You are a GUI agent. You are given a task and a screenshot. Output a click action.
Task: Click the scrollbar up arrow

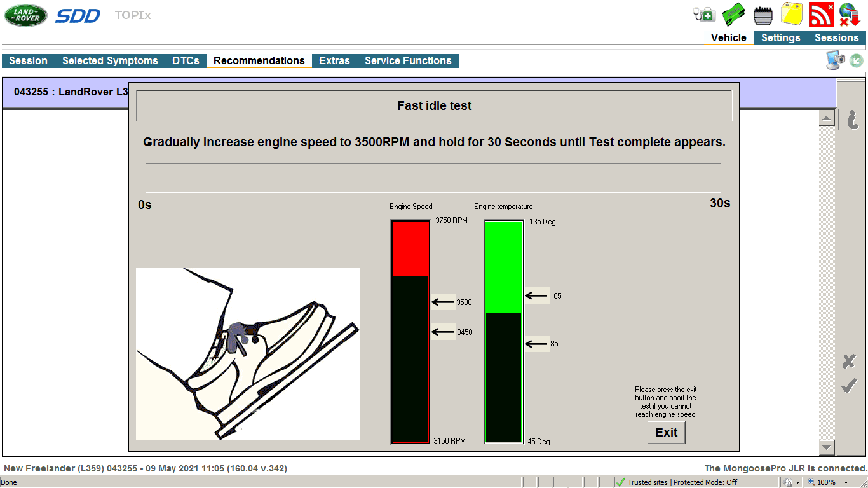click(827, 118)
